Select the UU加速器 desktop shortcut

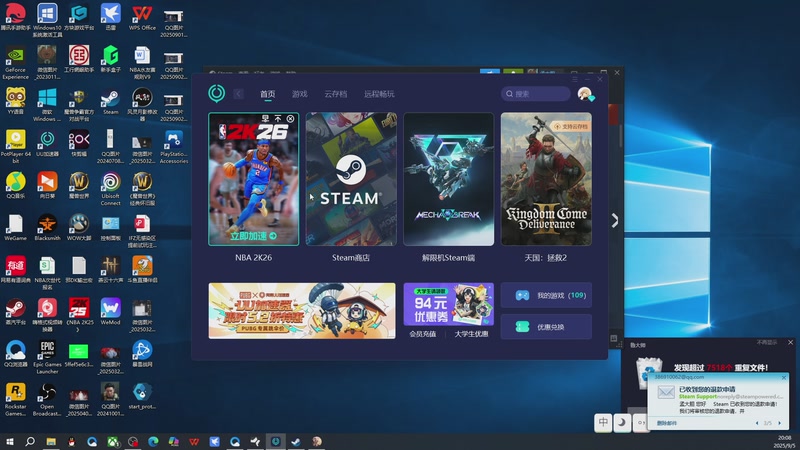[47, 143]
